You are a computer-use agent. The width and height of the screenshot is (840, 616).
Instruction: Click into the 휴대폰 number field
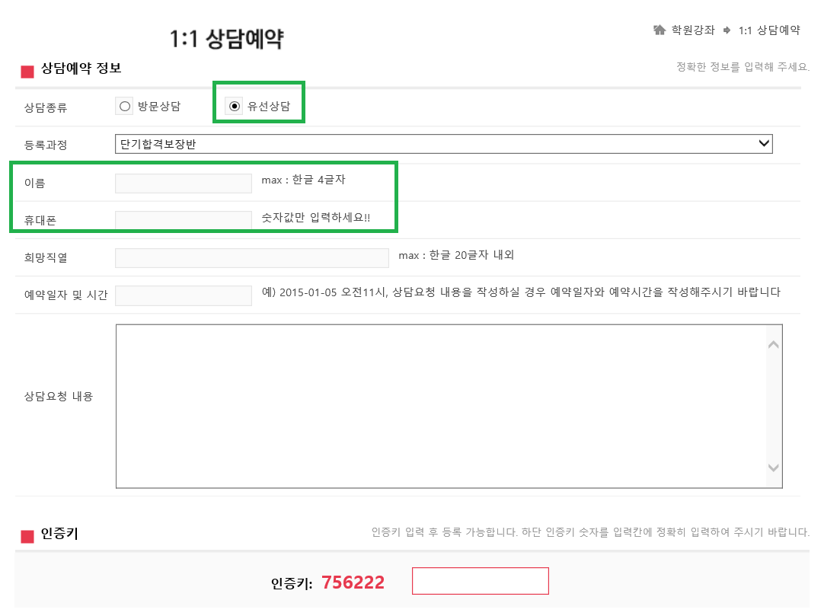coord(183,220)
